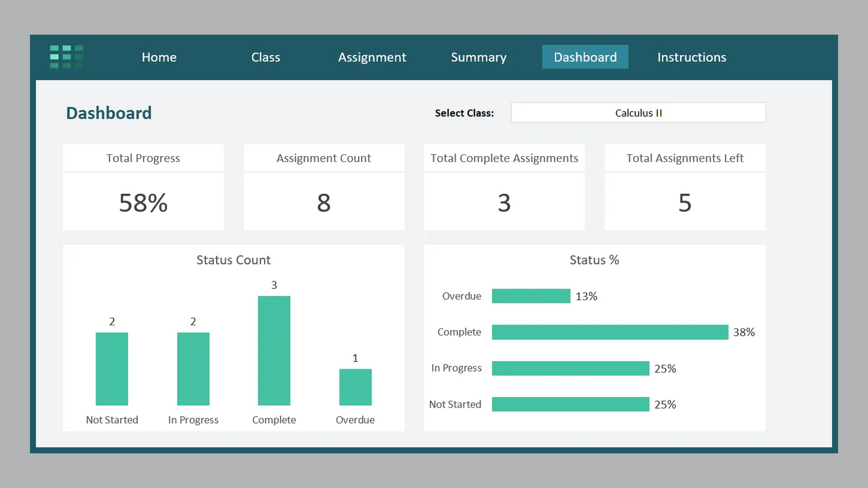The height and width of the screenshot is (488, 868).
Task: Click the Complete column bar
Action: click(274, 351)
